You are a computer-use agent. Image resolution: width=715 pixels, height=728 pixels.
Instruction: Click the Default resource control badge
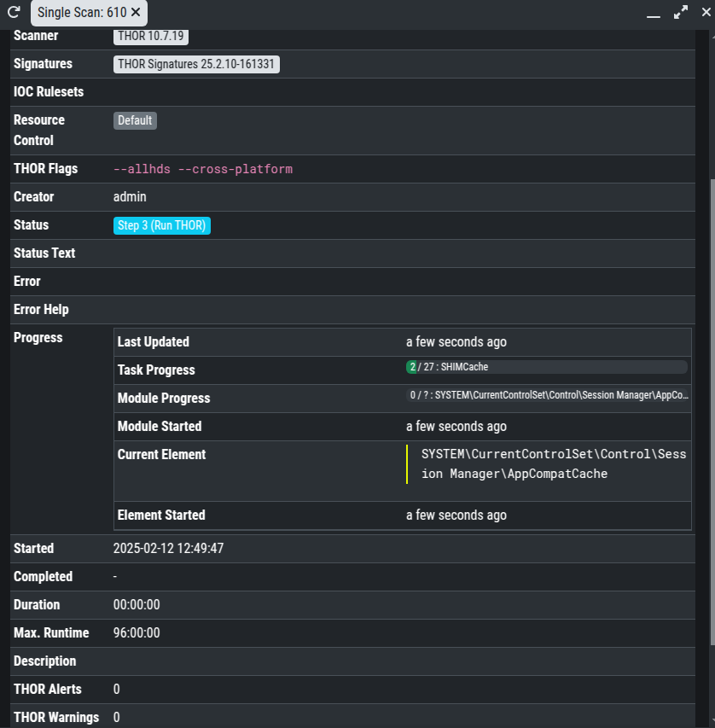coord(135,120)
